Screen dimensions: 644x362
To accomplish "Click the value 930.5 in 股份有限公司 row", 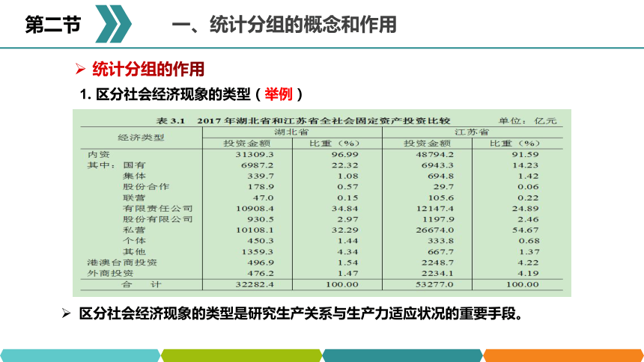I will tap(261, 219).
